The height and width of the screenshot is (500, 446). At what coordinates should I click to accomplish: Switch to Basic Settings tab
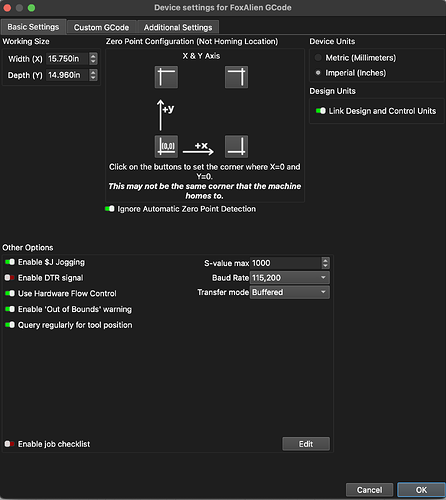33,27
